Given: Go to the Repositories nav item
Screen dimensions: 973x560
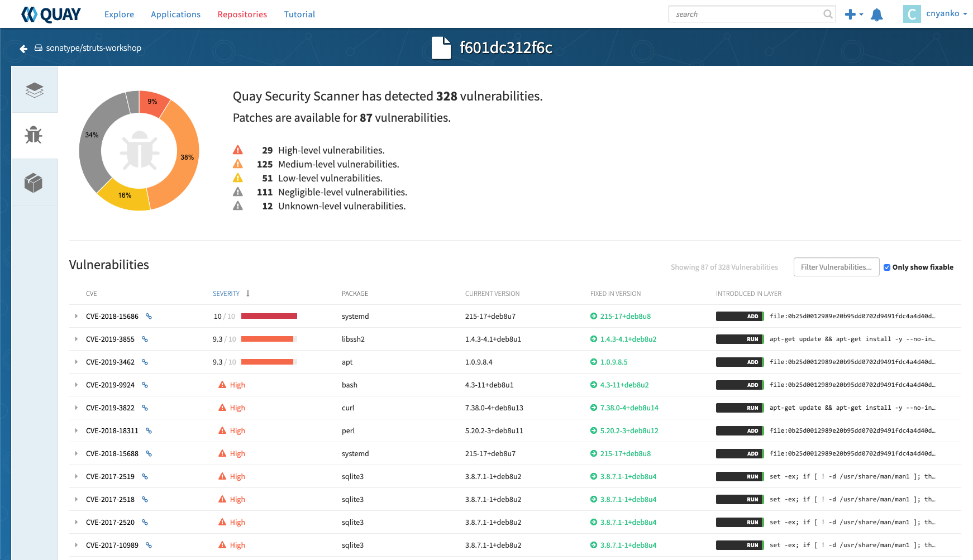Looking at the screenshot, I should coord(242,15).
